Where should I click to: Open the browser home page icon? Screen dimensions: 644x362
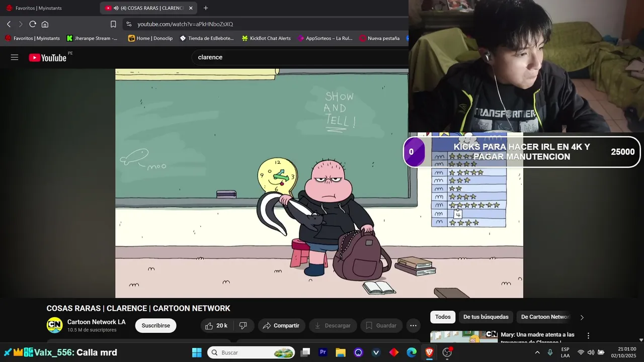tap(45, 24)
